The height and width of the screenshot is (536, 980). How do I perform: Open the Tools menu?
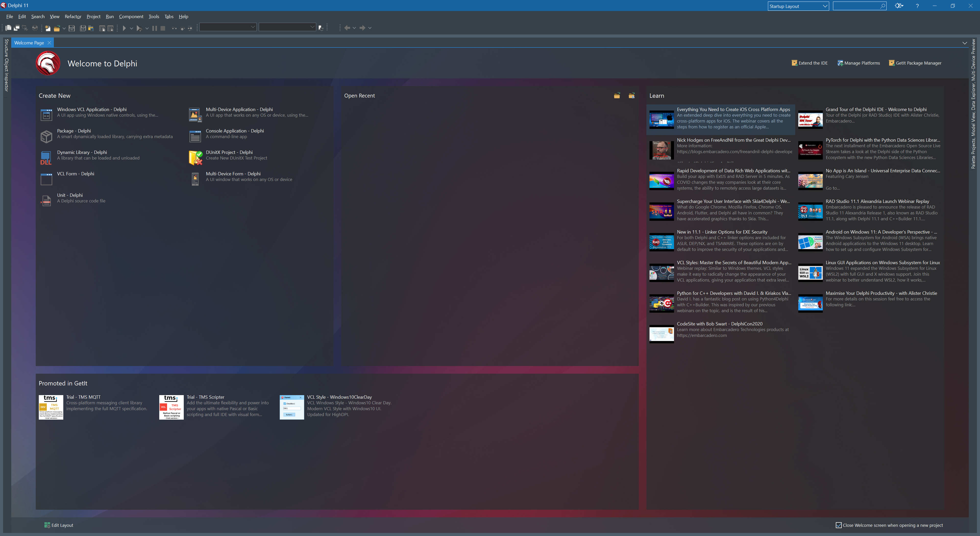click(154, 16)
